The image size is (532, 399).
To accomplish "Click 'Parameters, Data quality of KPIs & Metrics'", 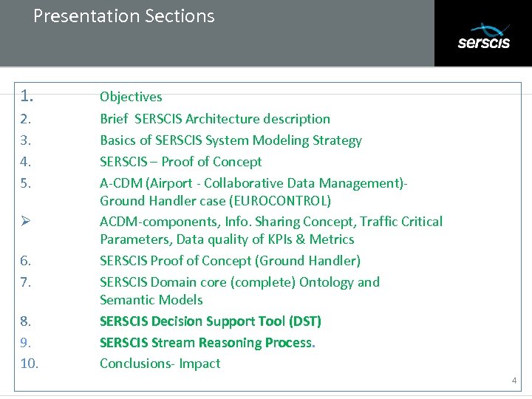I will [x=227, y=239].
